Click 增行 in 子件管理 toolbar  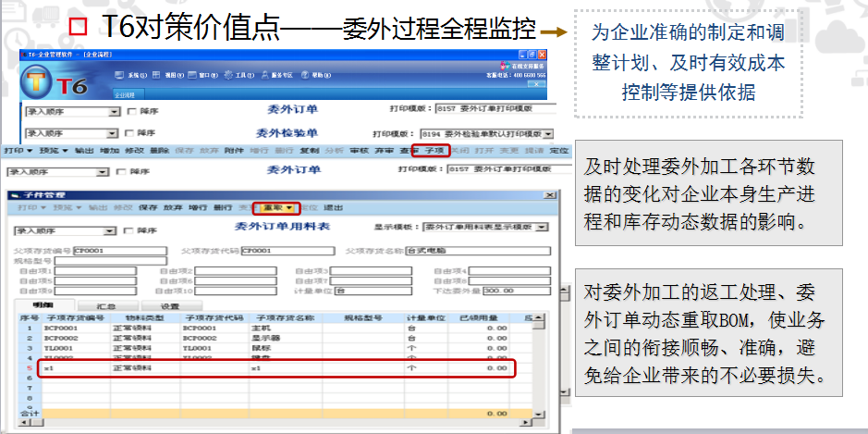[198, 208]
